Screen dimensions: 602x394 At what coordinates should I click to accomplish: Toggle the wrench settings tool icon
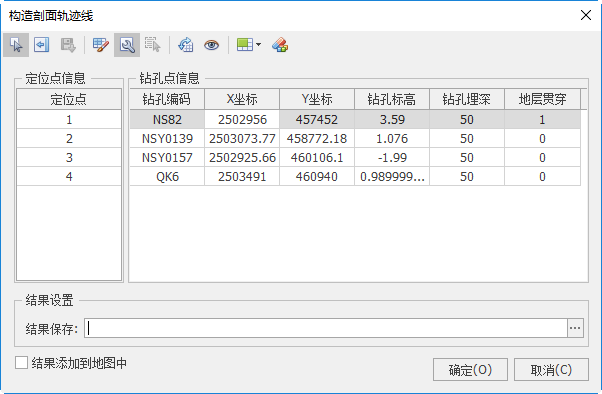pos(127,45)
